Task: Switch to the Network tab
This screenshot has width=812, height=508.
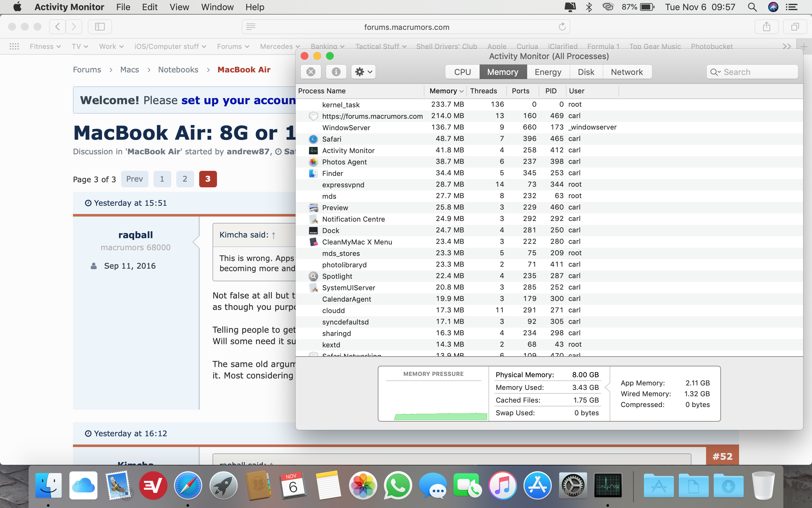Action: (x=627, y=72)
